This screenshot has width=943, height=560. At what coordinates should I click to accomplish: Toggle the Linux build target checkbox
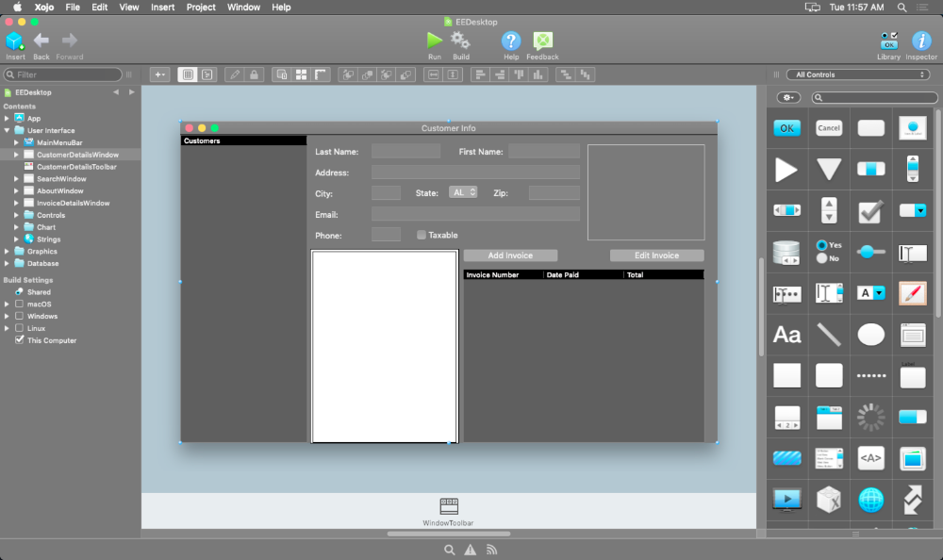20,328
